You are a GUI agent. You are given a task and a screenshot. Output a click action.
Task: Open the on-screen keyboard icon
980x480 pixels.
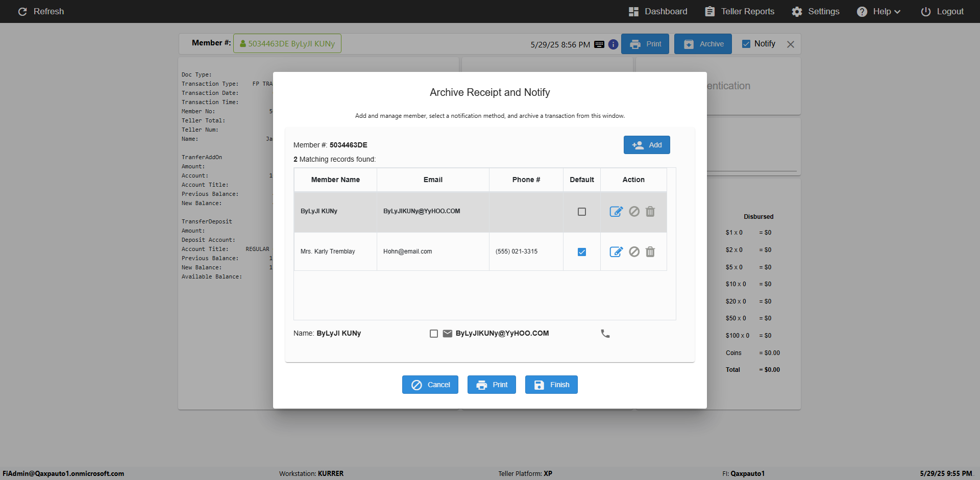(599, 44)
